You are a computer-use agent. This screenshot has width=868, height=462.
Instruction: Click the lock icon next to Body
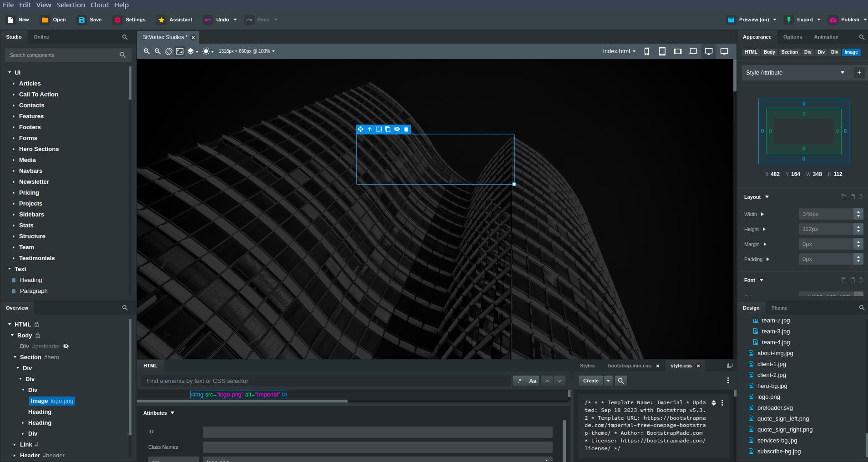[x=38, y=336]
